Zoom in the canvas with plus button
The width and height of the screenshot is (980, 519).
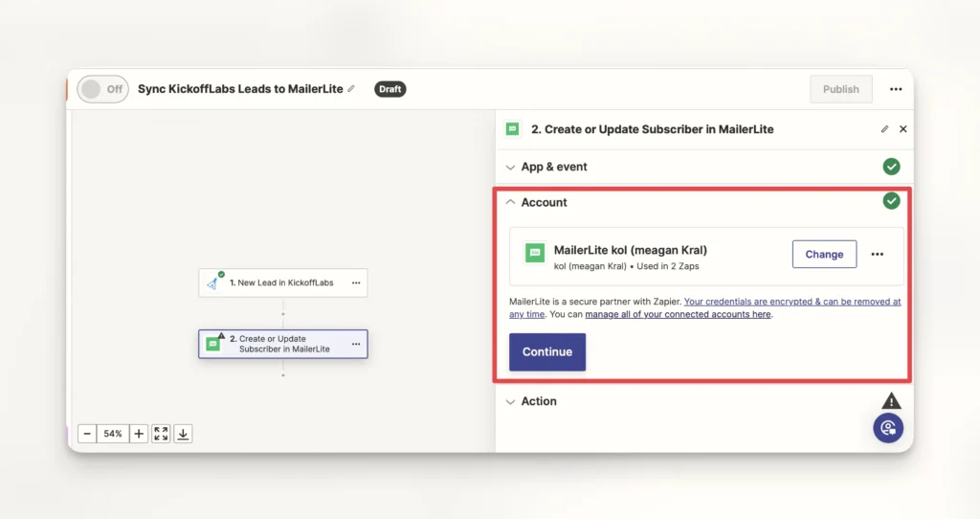coord(139,434)
